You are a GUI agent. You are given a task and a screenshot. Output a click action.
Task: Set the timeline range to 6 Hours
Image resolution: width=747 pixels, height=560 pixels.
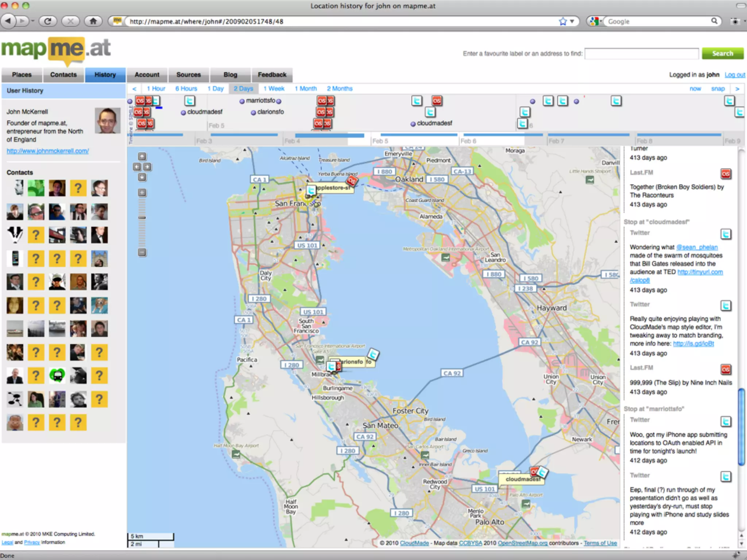coord(186,89)
